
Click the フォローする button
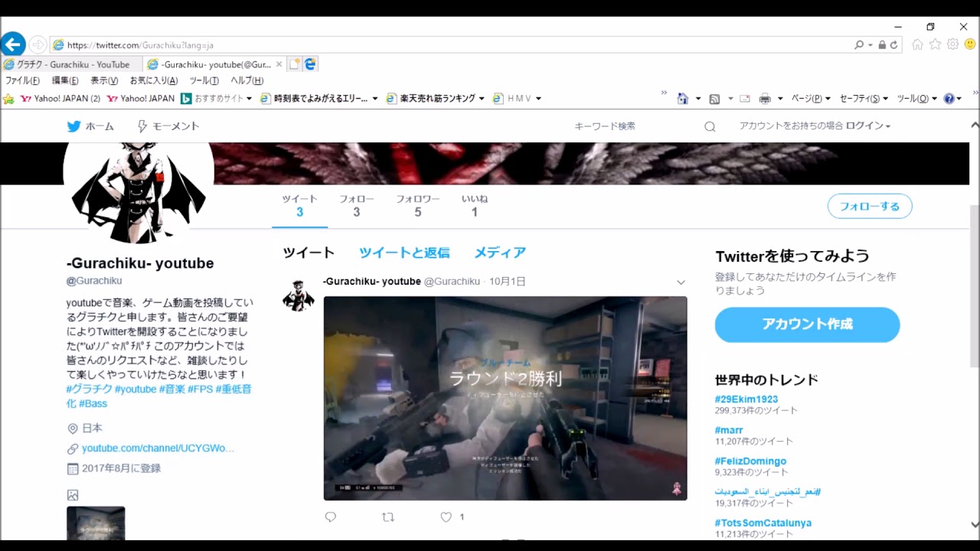point(870,206)
